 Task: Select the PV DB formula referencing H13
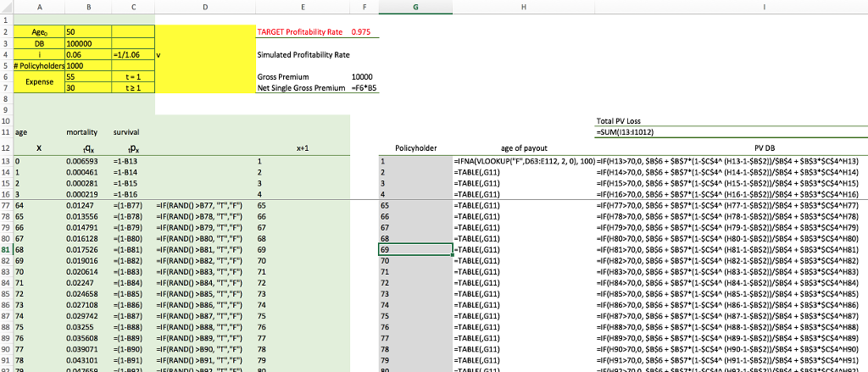click(732, 162)
